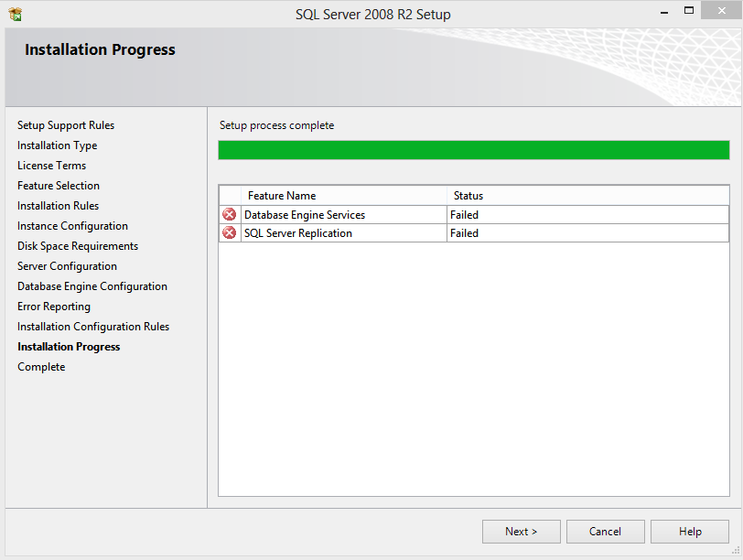Select the Error Reporting step
The width and height of the screenshot is (743, 560).
pos(54,307)
